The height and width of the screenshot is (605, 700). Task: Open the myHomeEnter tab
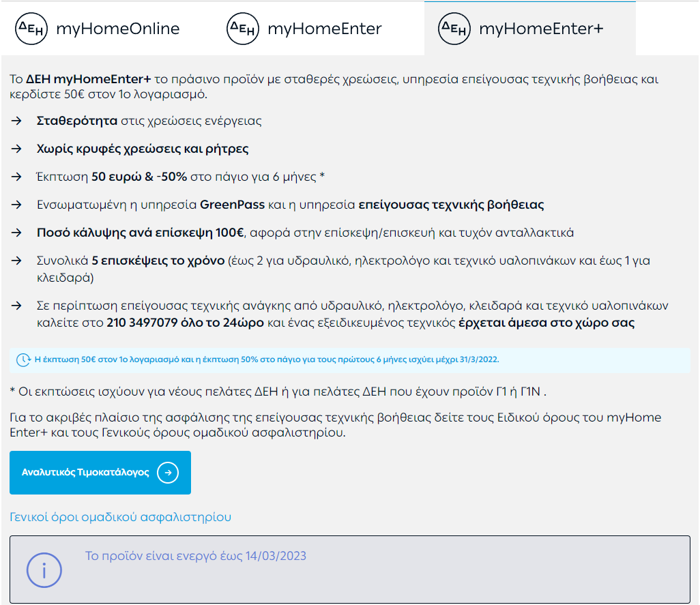[x=318, y=29]
